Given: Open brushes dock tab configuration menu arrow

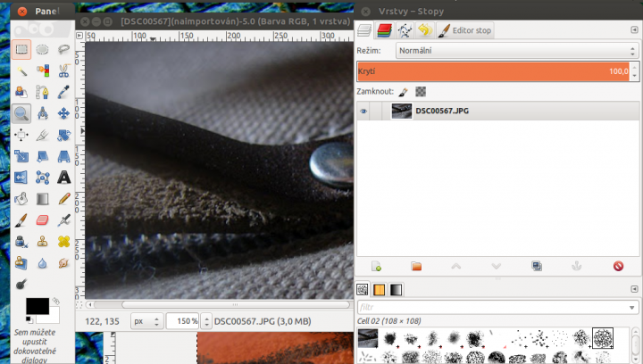Looking at the screenshot, I should point(634,289).
